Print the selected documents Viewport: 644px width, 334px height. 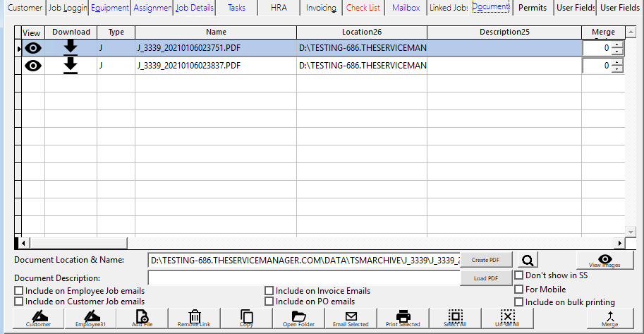pyautogui.click(x=403, y=318)
